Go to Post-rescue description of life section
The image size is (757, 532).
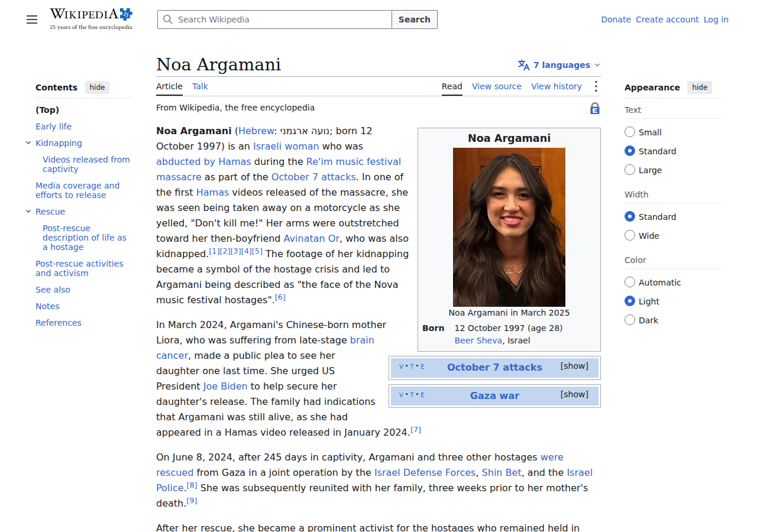[85, 238]
